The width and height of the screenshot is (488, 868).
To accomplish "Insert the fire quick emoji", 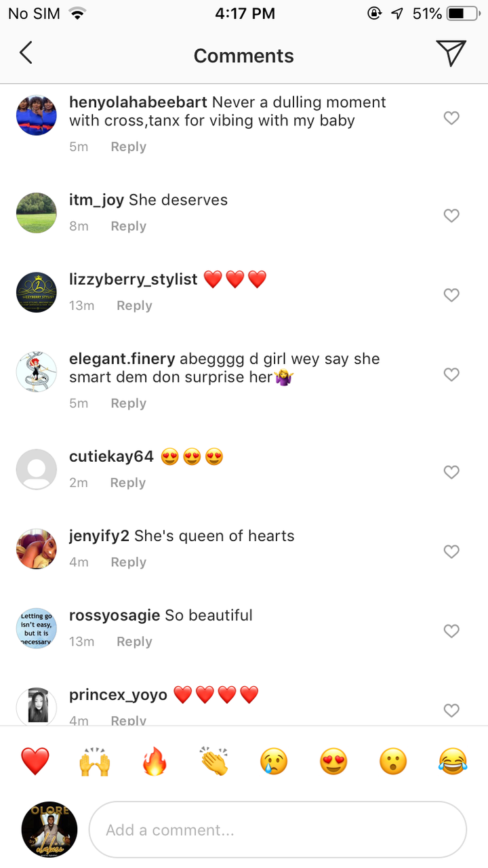I will click(155, 761).
